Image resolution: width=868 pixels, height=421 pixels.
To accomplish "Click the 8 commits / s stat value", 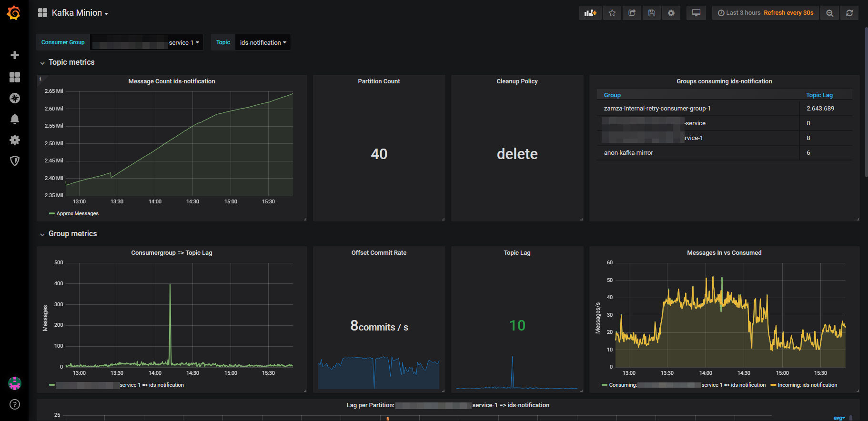I will pos(379,326).
